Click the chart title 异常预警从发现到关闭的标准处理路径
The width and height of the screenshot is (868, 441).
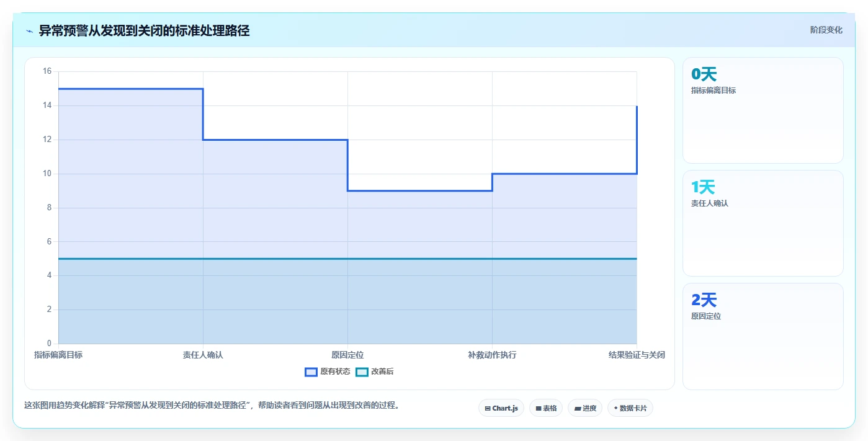144,30
